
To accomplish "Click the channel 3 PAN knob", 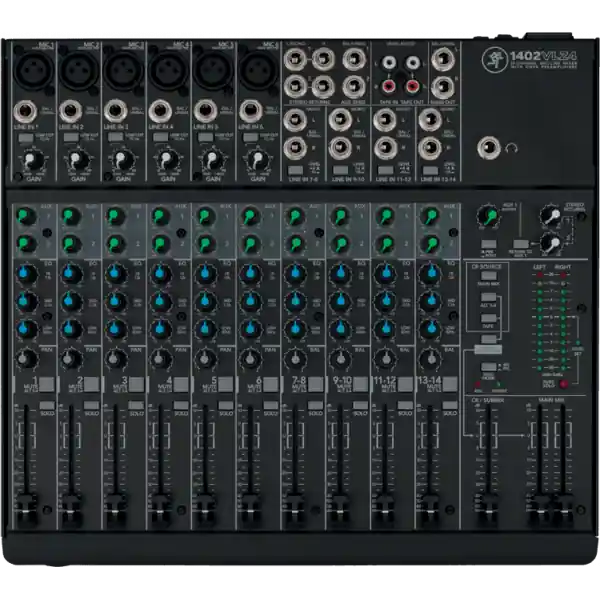I will [116, 359].
